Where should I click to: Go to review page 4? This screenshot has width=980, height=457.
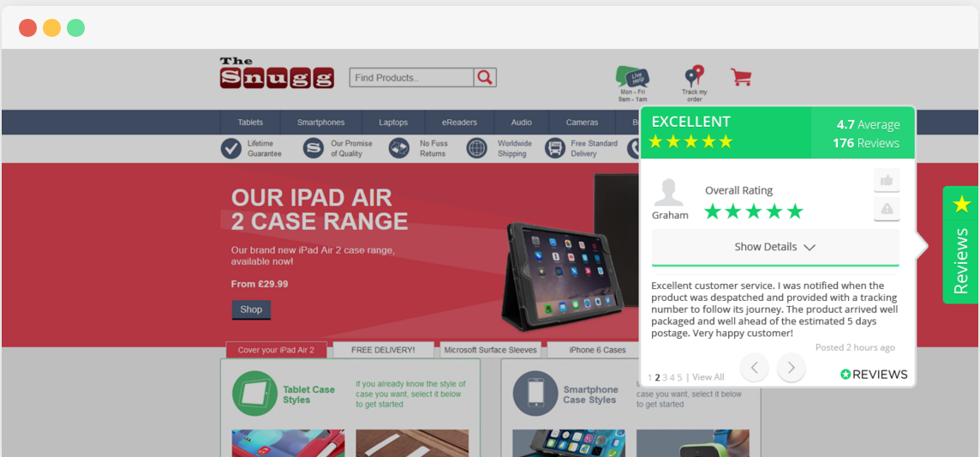(672, 377)
